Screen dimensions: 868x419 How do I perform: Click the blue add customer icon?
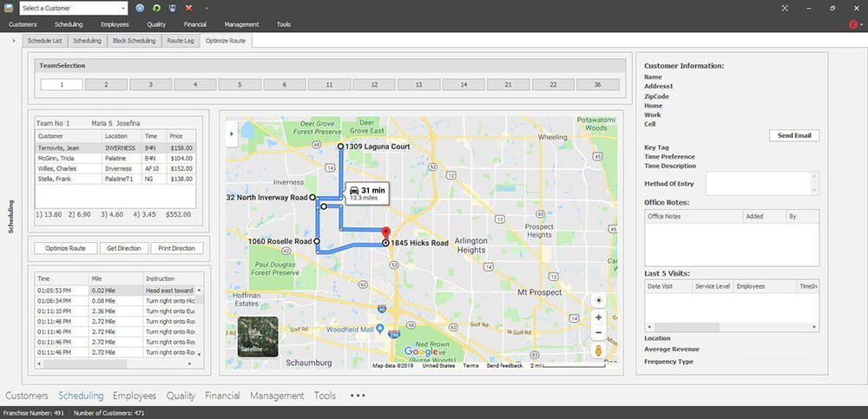click(141, 8)
